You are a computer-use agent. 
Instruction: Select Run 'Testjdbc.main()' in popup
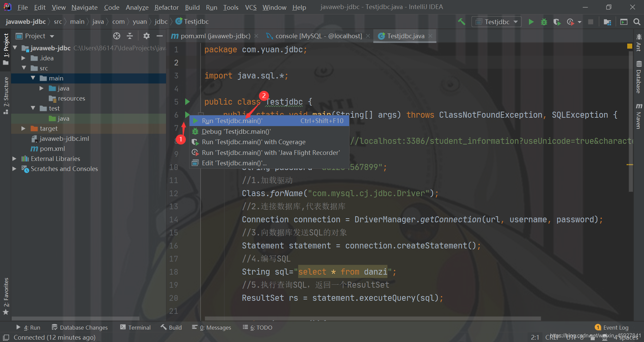[269, 121]
